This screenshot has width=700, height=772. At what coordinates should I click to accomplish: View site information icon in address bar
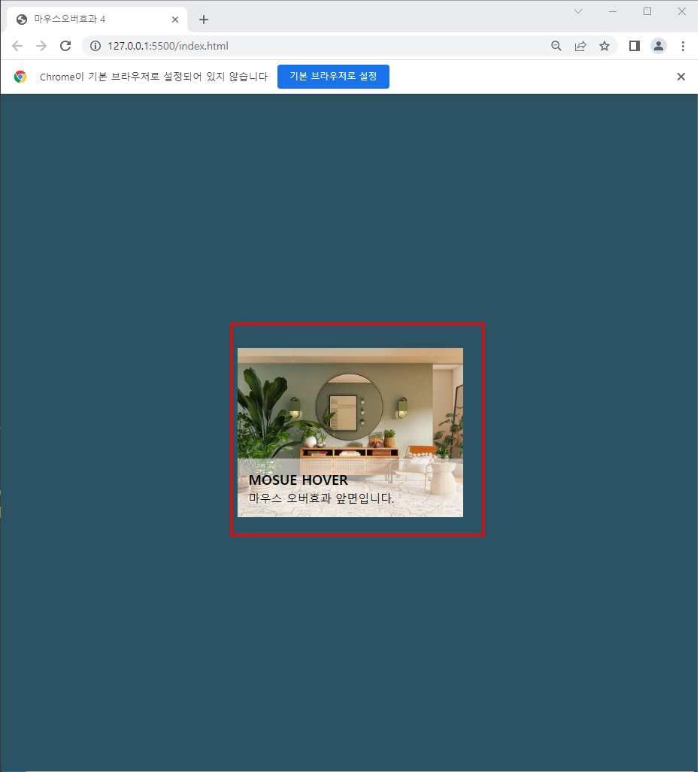click(95, 46)
